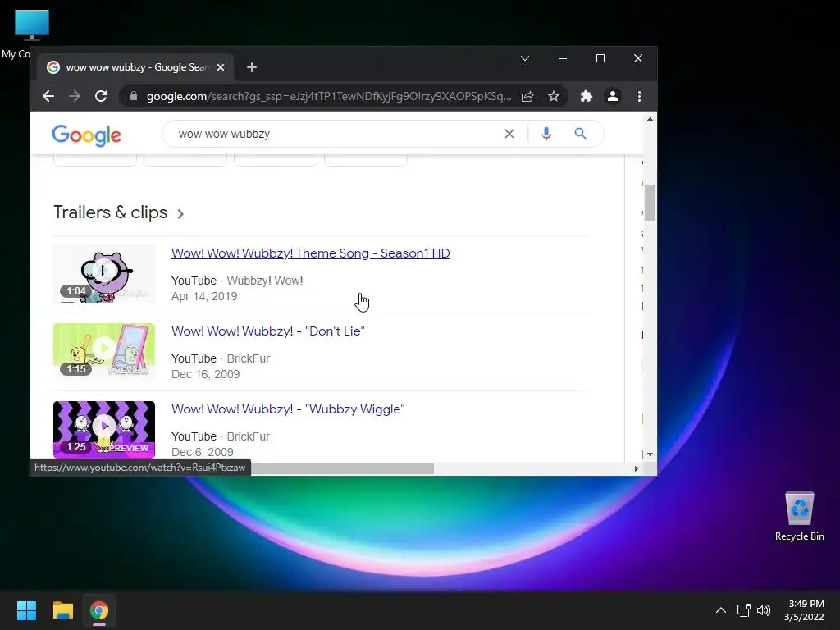Open the Chrome profile avatar
840x630 pixels.
612,97
